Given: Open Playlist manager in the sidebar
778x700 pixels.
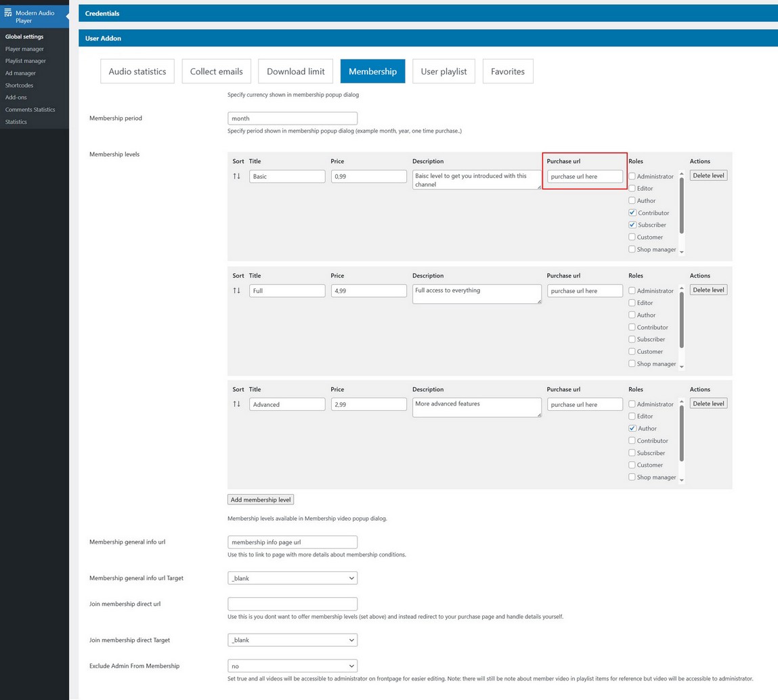Looking at the screenshot, I should tap(26, 61).
